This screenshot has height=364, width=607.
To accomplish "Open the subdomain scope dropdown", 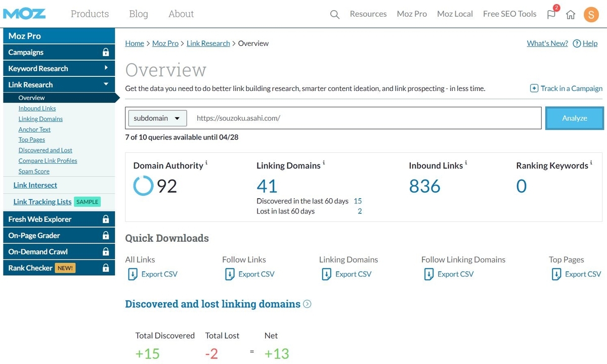I will (157, 118).
